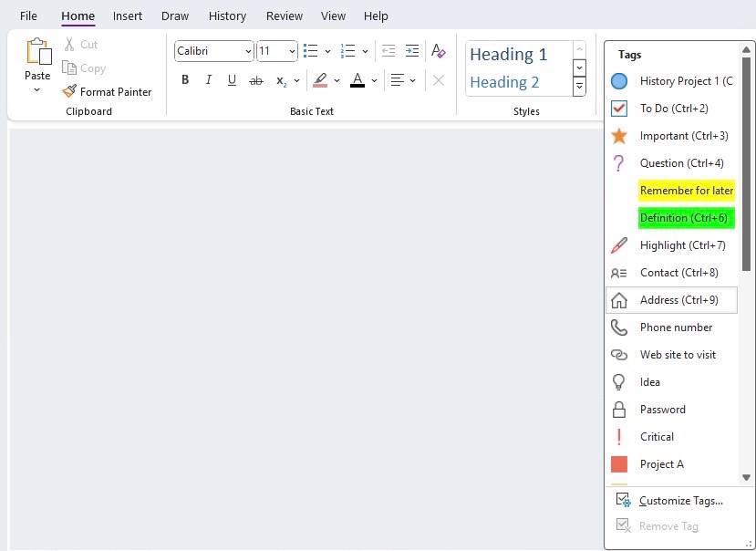Expand the Styles gallery more arrow

click(579, 87)
